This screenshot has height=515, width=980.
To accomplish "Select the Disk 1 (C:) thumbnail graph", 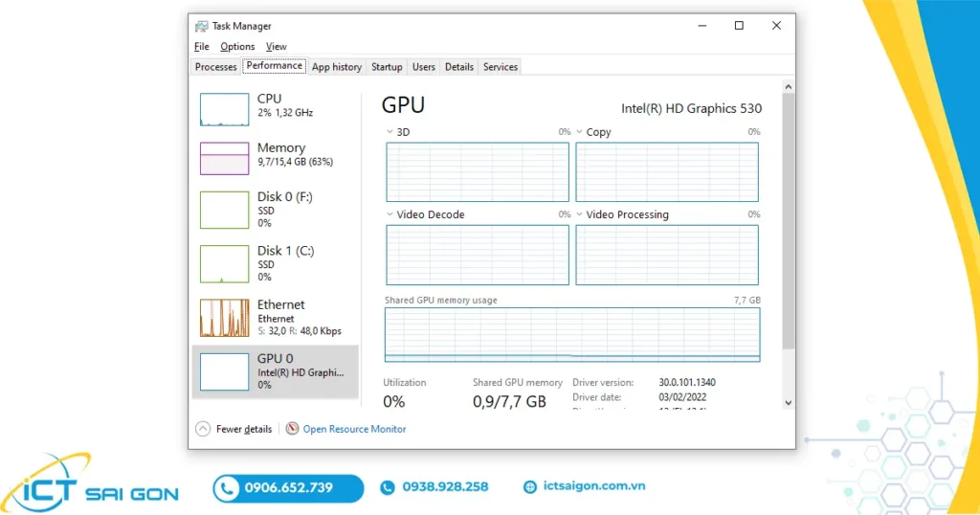I will point(224,264).
